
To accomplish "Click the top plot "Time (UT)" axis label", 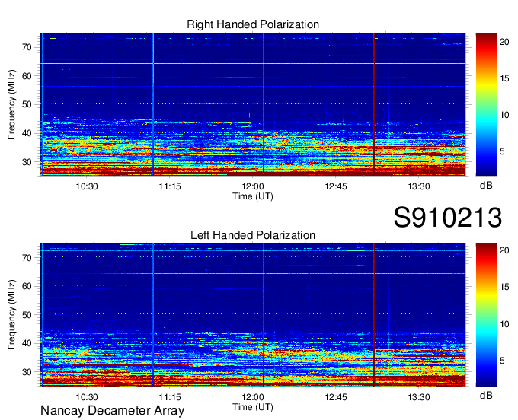I will 253,196.
